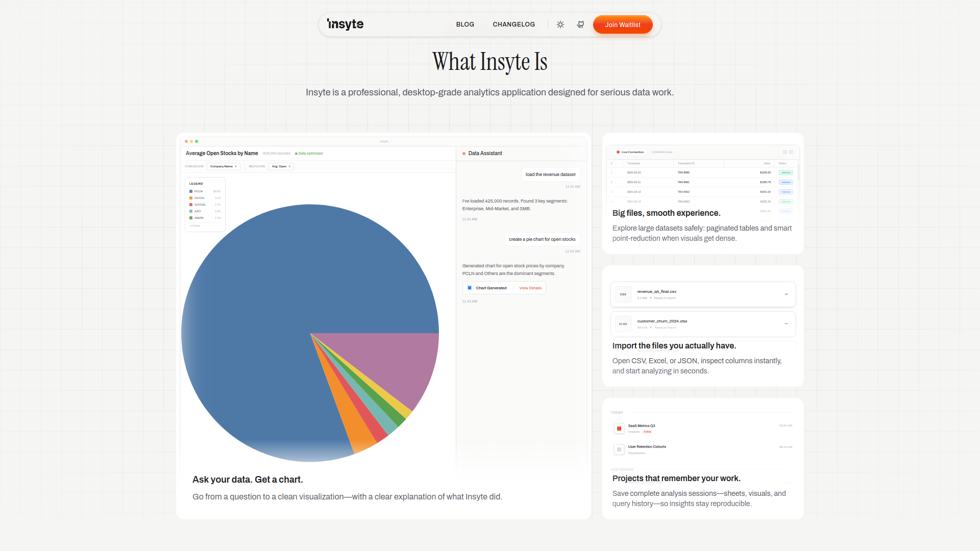
Task: Click the 'Big files, smooth experience.' heading
Action: (666, 213)
